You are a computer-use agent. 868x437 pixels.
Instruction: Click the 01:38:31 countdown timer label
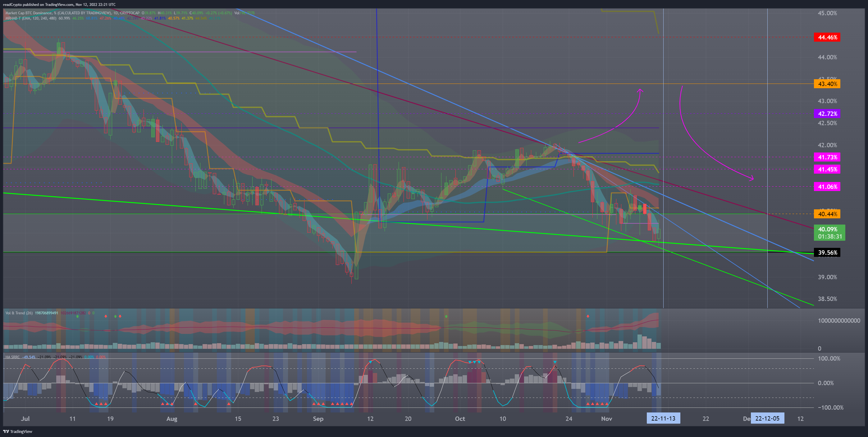[x=830, y=237]
